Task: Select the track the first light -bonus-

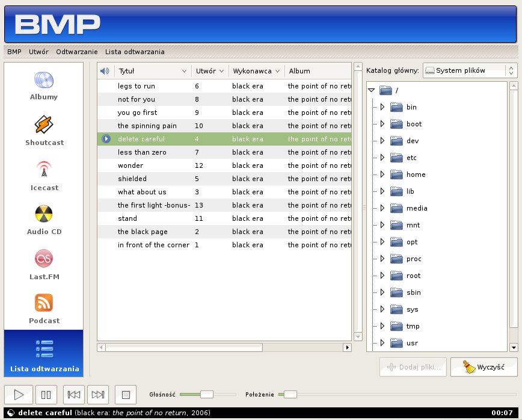Action: pyautogui.click(x=224, y=205)
